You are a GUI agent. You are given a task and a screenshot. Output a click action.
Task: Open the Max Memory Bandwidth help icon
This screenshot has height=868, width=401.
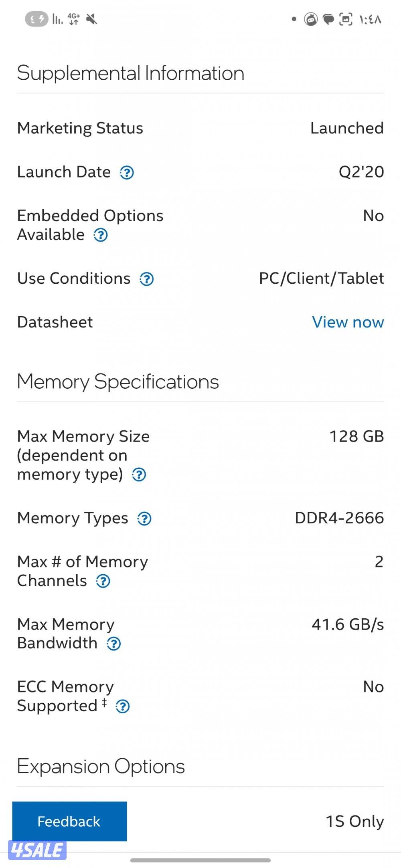tap(114, 644)
